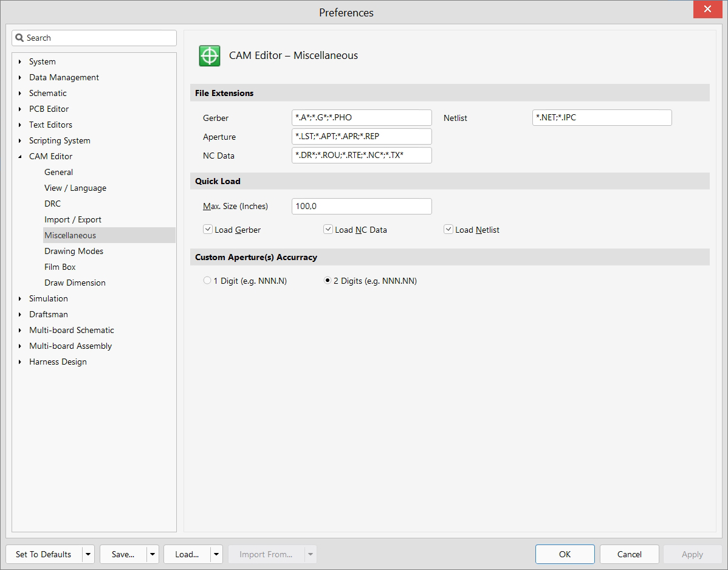Click the CAM Editor crosshair icon

[210, 56]
